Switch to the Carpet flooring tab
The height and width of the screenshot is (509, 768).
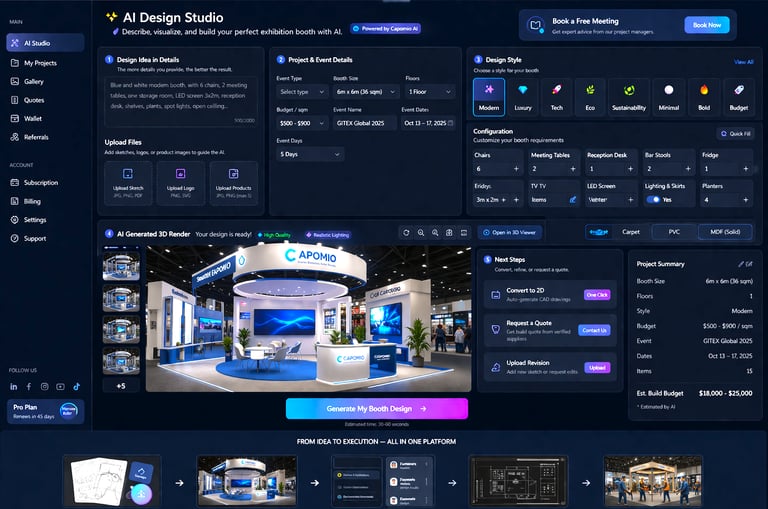coord(631,232)
